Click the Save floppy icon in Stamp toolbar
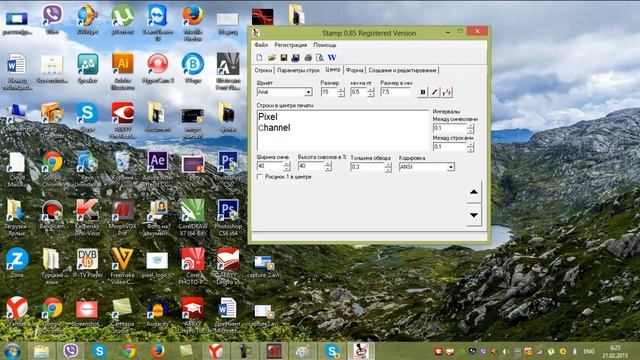 (283, 58)
